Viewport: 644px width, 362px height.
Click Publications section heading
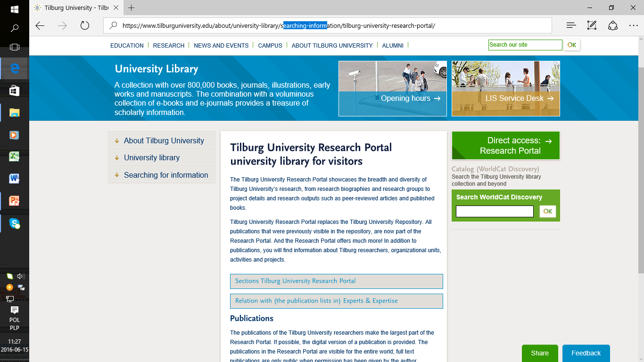pos(252,318)
